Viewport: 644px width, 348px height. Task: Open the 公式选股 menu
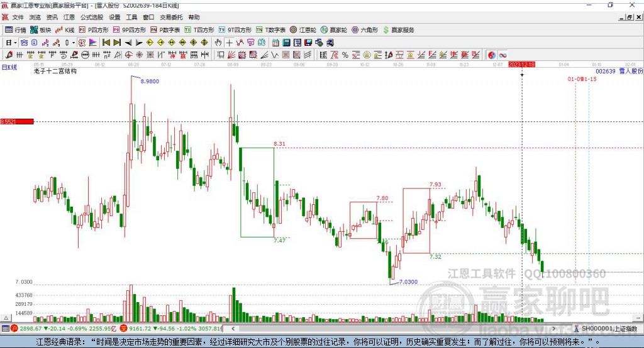[92, 17]
